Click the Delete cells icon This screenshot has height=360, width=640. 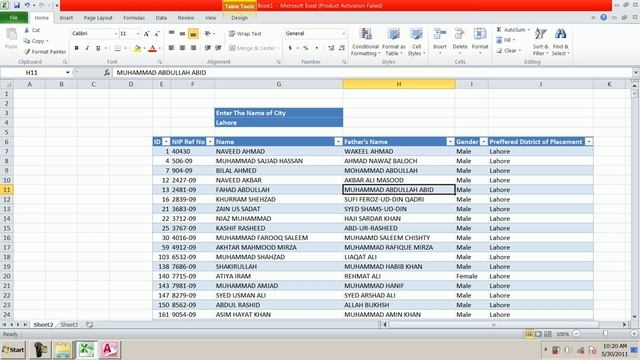(460, 34)
